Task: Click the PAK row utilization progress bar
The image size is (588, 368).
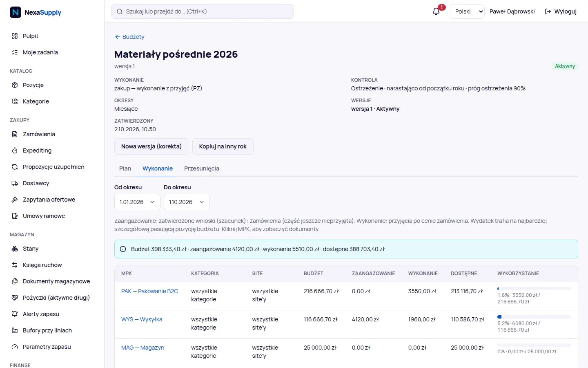Action: [534, 289]
